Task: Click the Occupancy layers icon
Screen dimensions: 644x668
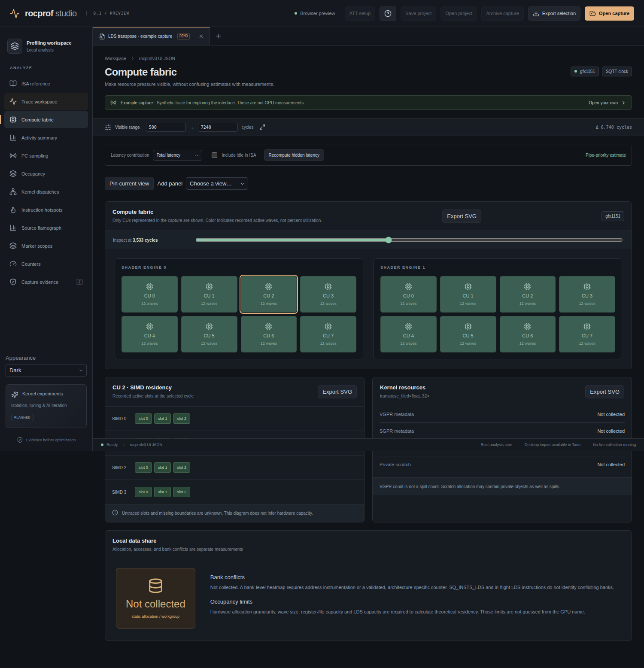Action: [13, 174]
